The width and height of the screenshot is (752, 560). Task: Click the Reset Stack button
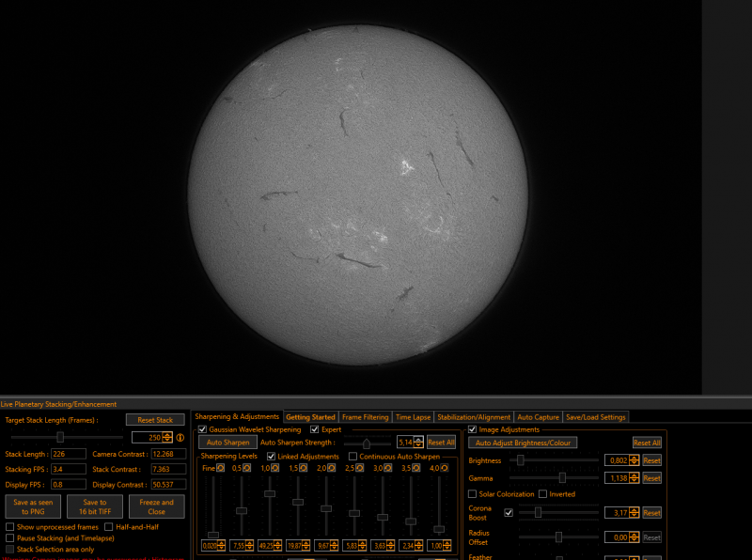click(x=155, y=420)
